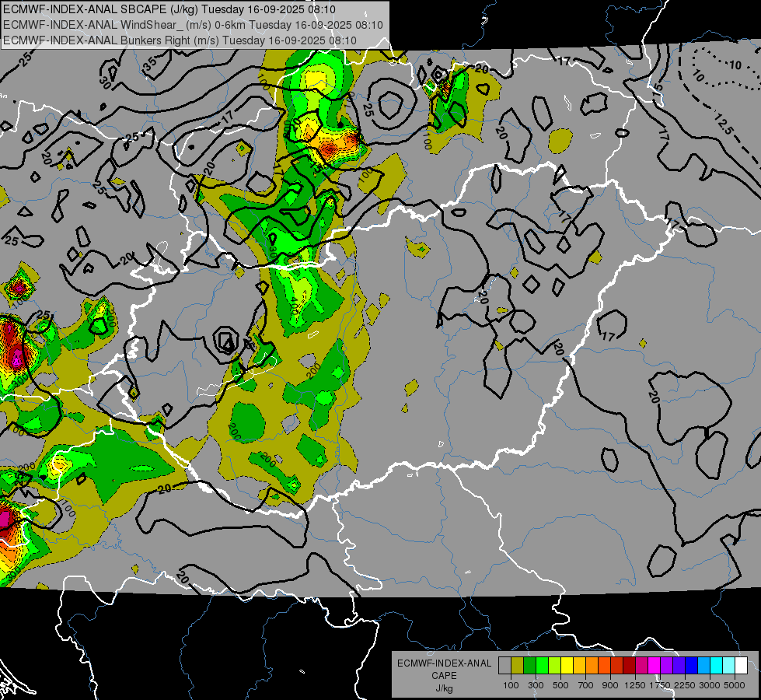Click the ECMWF-INDEX-ANAL legend heading
The height and width of the screenshot is (700, 761).
444,663
